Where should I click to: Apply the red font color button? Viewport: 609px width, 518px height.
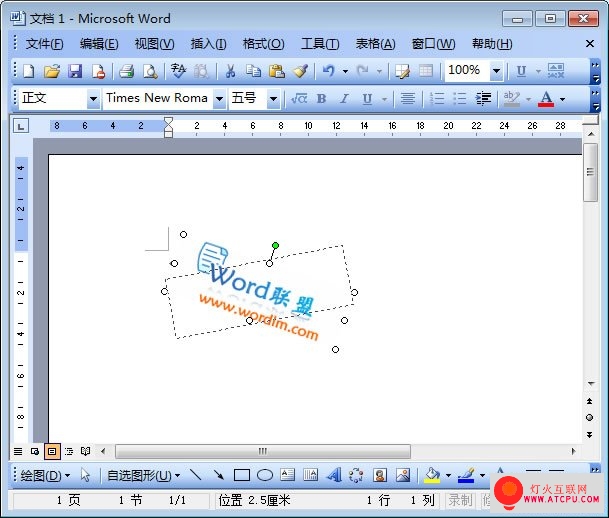click(x=546, y=99)
